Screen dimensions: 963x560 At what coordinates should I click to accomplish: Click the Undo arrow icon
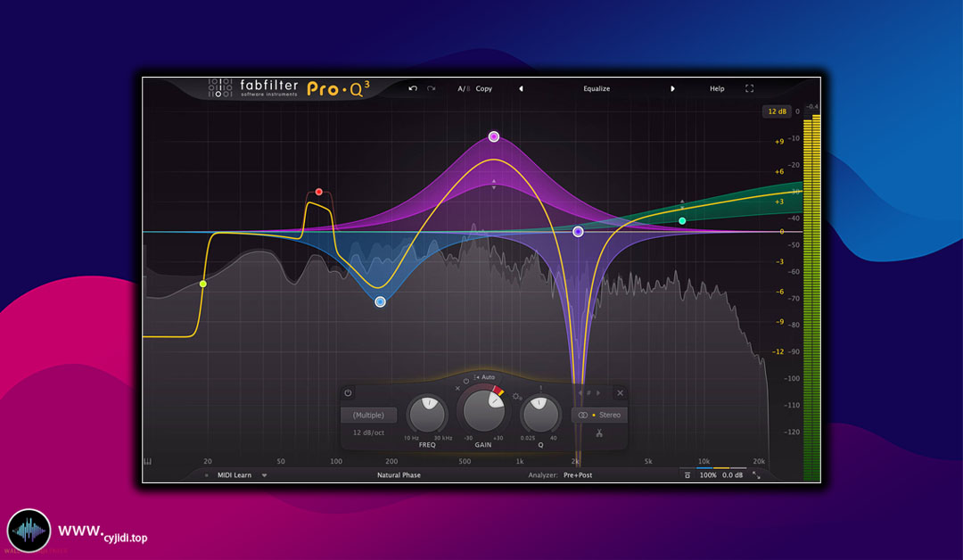pyautogui.click(x=413, y=88)
